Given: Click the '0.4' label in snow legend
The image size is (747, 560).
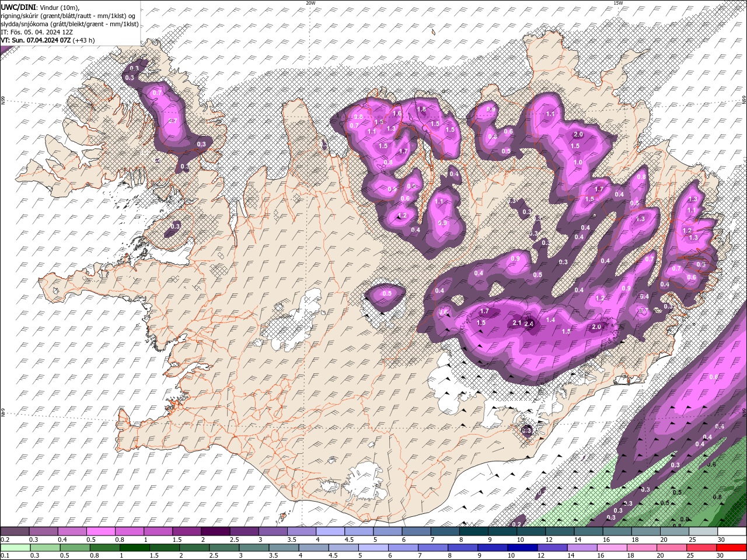Looking at the screenshot, I should pyautogui.click(x=62, y=540).
